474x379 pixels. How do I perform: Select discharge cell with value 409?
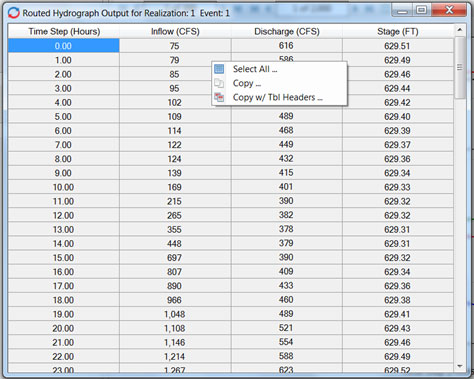pyautogui.click(x=287, y=272)
